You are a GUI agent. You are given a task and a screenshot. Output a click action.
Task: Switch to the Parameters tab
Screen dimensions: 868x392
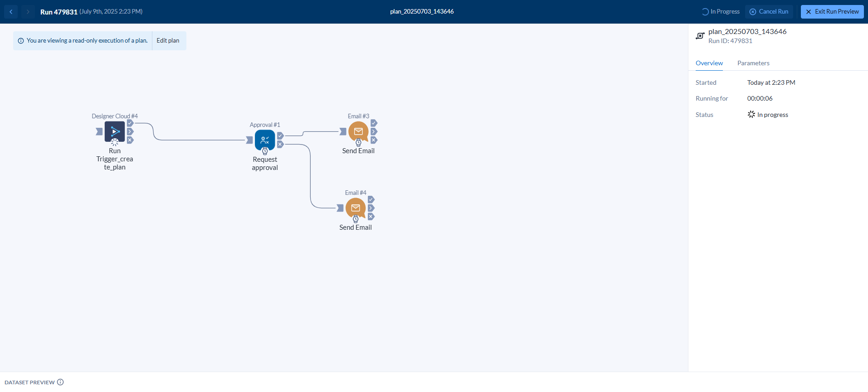(x=753, y=63)
